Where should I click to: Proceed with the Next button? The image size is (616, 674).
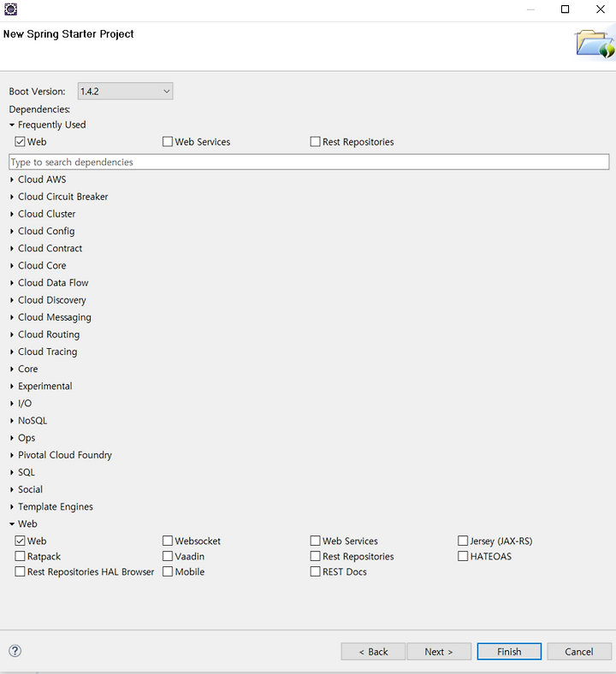click(x=439, y=652)
